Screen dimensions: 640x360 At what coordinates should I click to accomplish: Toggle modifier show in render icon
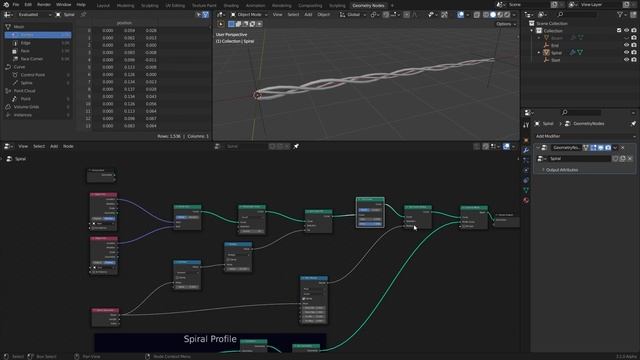[x=608, y=148]
